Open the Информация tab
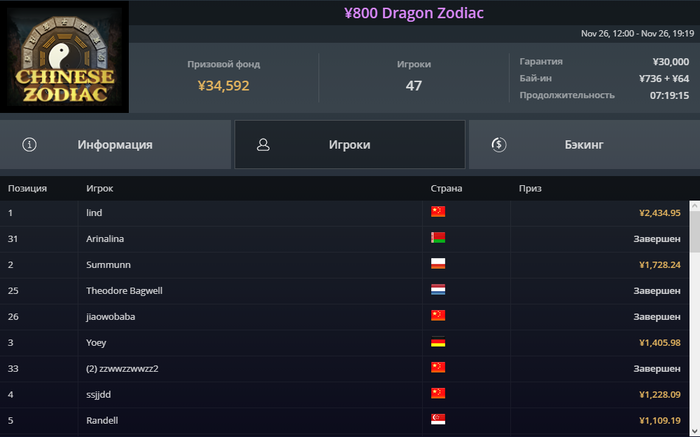Image resolution: width=700 pixels, height=437 pixels. pyautogui.click(x=115, y=145)
